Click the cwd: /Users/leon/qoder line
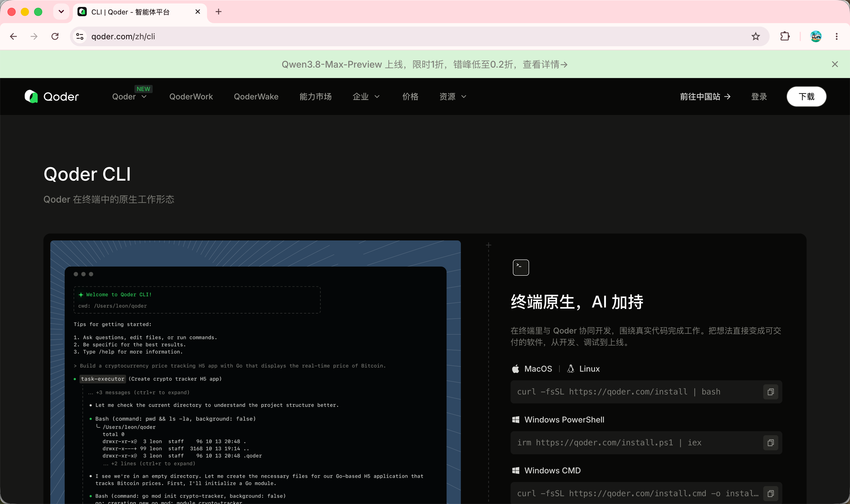Screen dimensions: 850x504 click(x=112, y=306)
